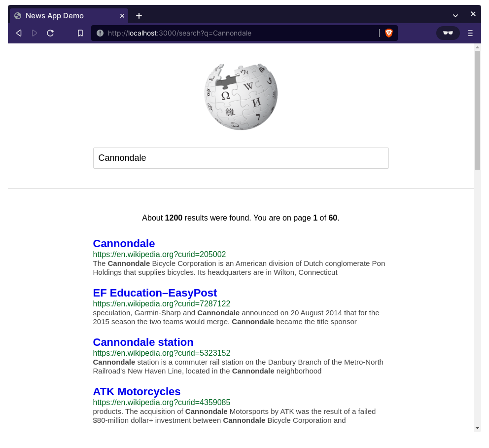Click the browser back navigation arrow

pyautogui.click(x=18, y=33)
